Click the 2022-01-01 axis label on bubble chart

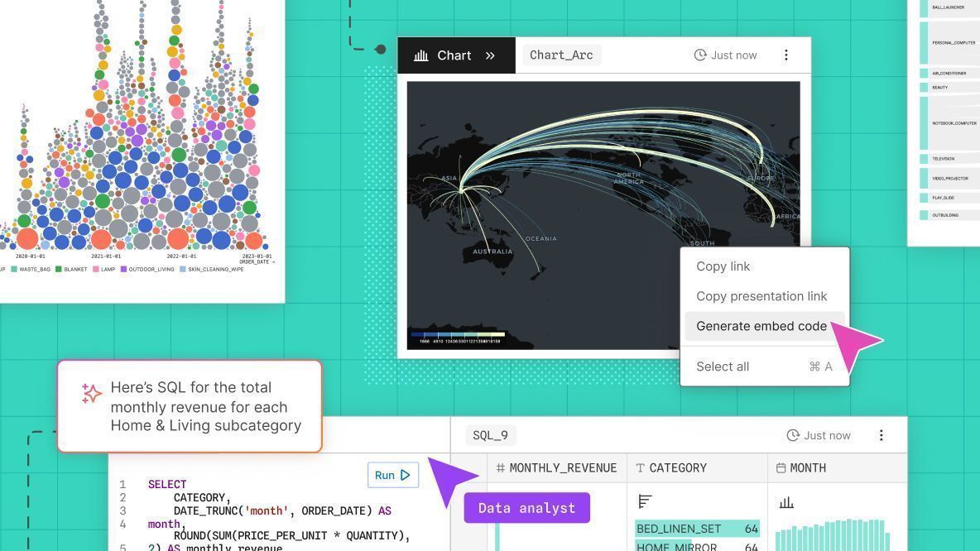(x=181, y=256)
